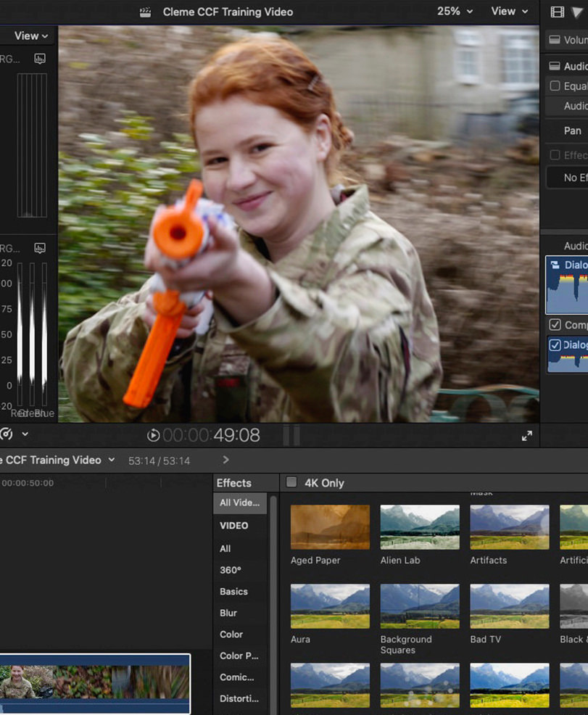Select the All effects category
The image size is (588, 715).
click(225, 549)
